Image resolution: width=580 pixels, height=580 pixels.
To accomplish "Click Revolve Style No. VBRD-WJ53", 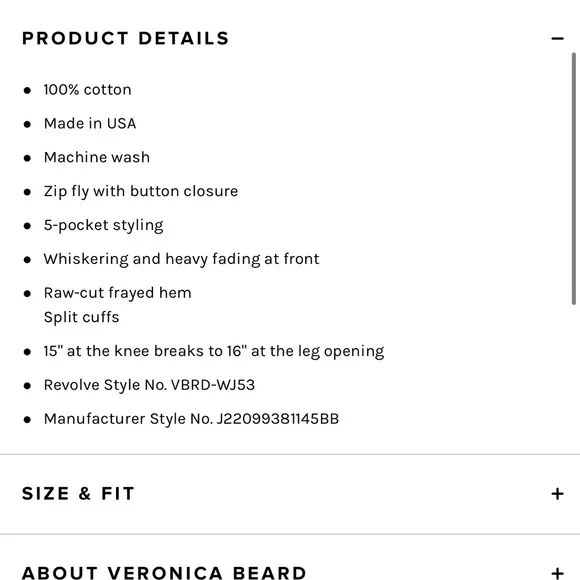I will 149,385.
